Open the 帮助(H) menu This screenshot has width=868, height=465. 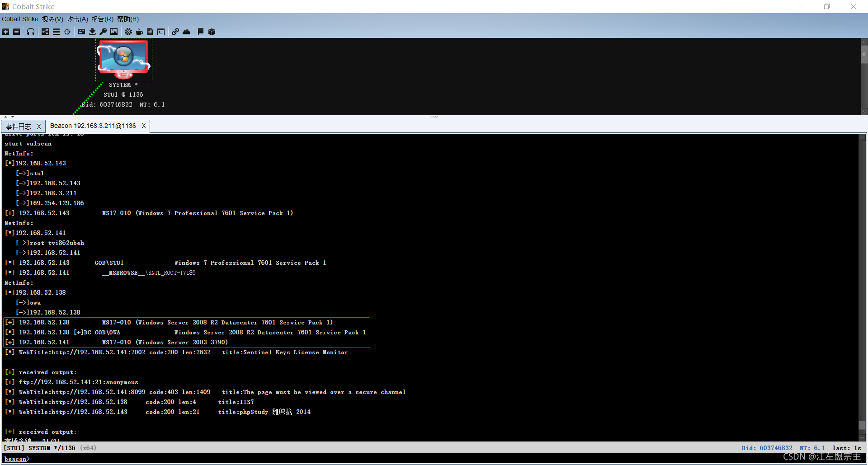click(x=128, y=19)
